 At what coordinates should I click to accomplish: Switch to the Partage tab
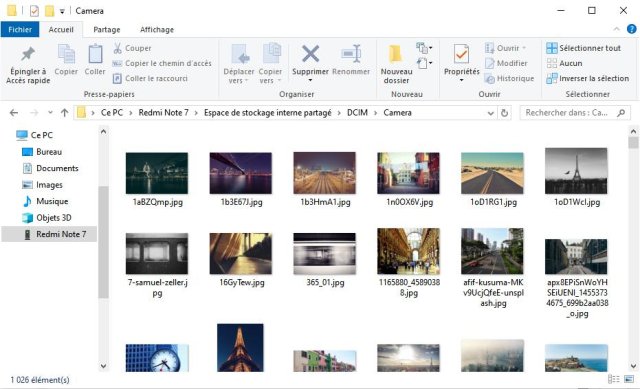[107, 29]
